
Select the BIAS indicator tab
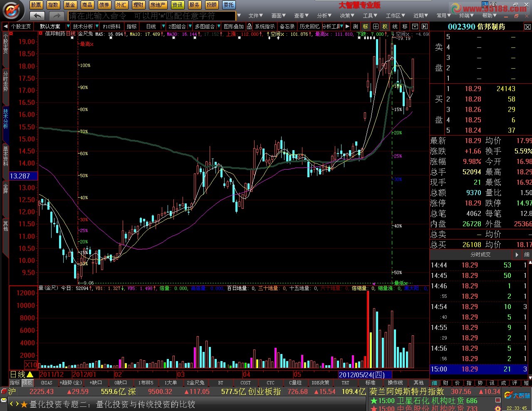coord(47,383)
